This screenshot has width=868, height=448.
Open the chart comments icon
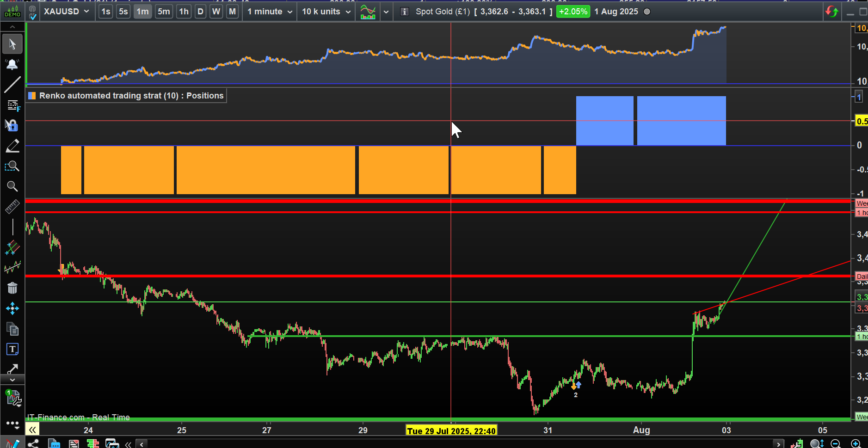point(54,444)
